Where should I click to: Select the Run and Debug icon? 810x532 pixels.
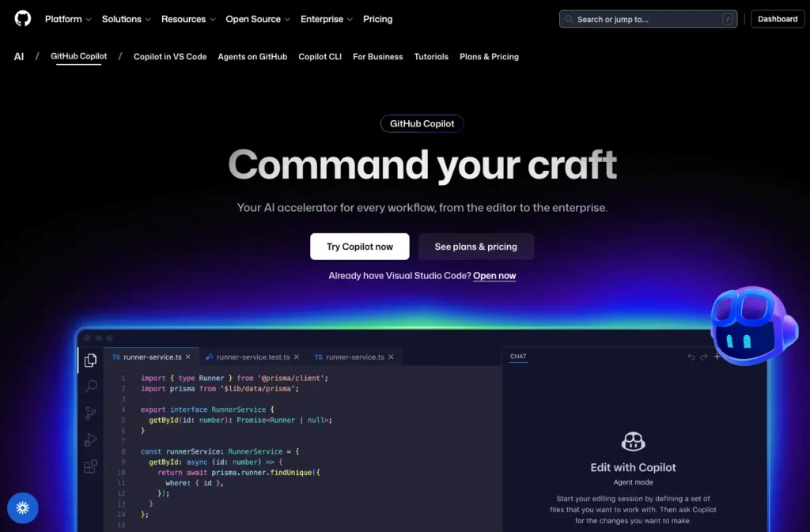click(90, 440)
